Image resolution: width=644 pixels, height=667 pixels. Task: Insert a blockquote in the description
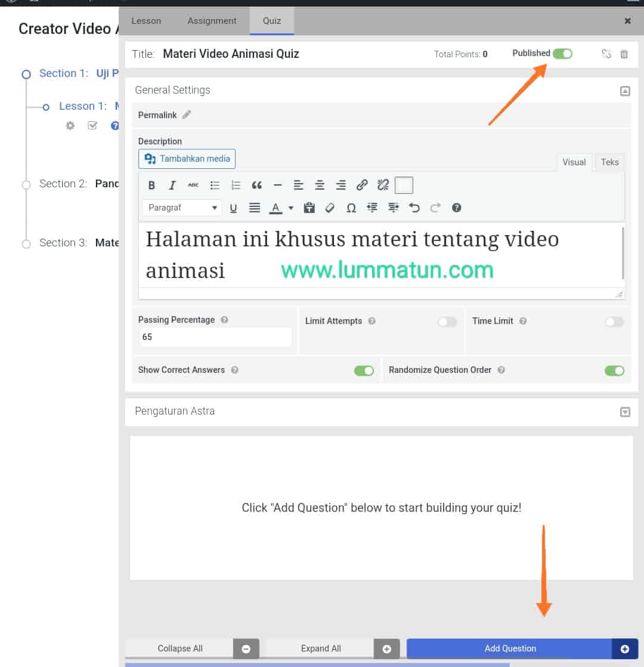[x=257, y=186]
